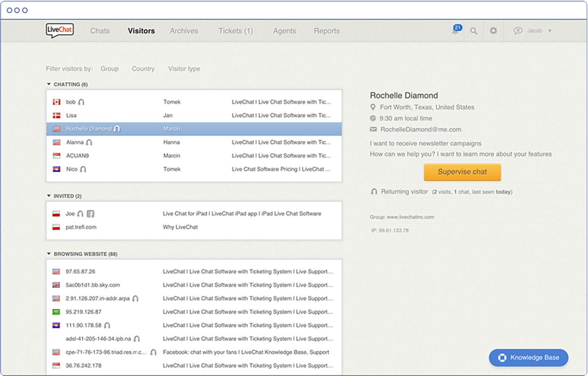This screenshot has width=588, height=376.
Task: Switch to the Chats tab
Action: click(100, 31)
